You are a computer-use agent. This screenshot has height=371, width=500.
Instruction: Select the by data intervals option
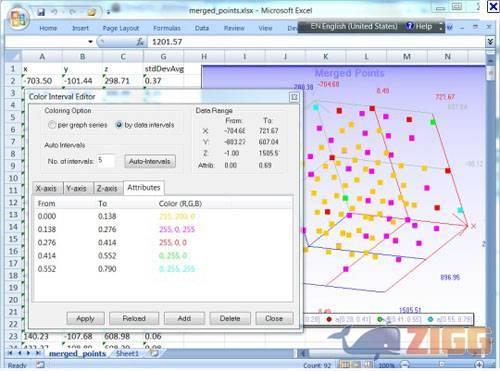coord(119,125)
